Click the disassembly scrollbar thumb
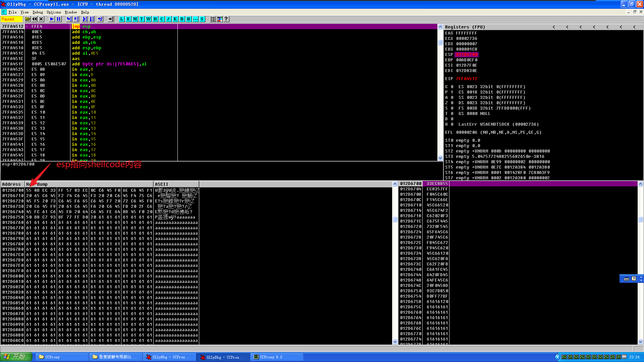The image size is (644, 362). (x=440, y=43)
